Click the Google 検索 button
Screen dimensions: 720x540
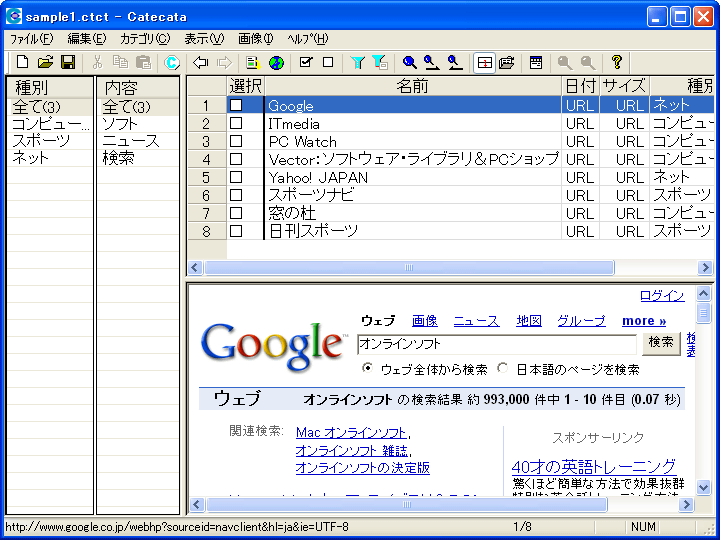661,343
